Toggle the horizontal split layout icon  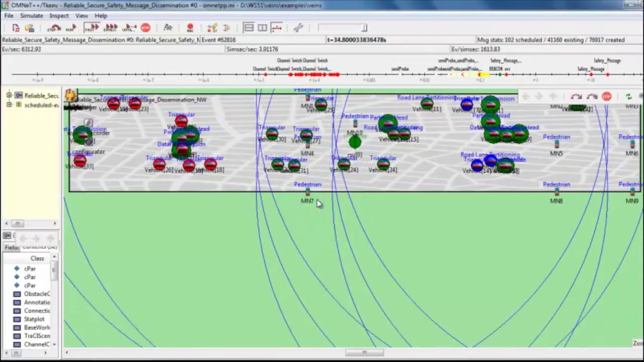point(249,28)
